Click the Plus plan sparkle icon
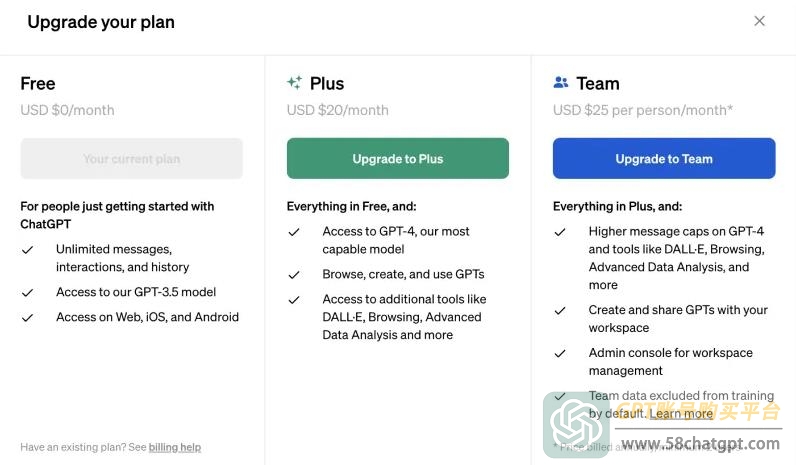796x465 pixels. (294, 82)
